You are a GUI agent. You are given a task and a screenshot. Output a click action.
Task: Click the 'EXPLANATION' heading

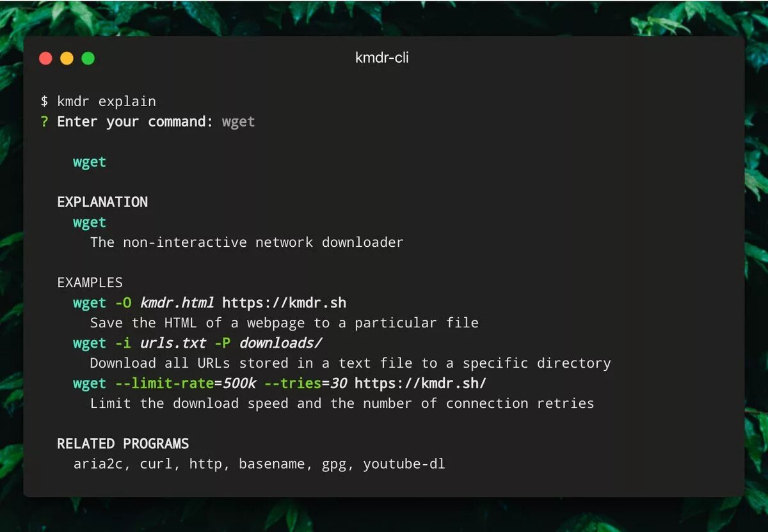[102, 202]
